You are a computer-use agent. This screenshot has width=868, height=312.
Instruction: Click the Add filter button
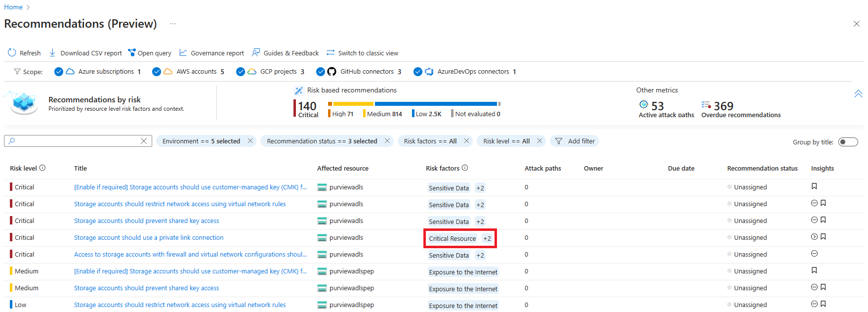tap(575, 141)
